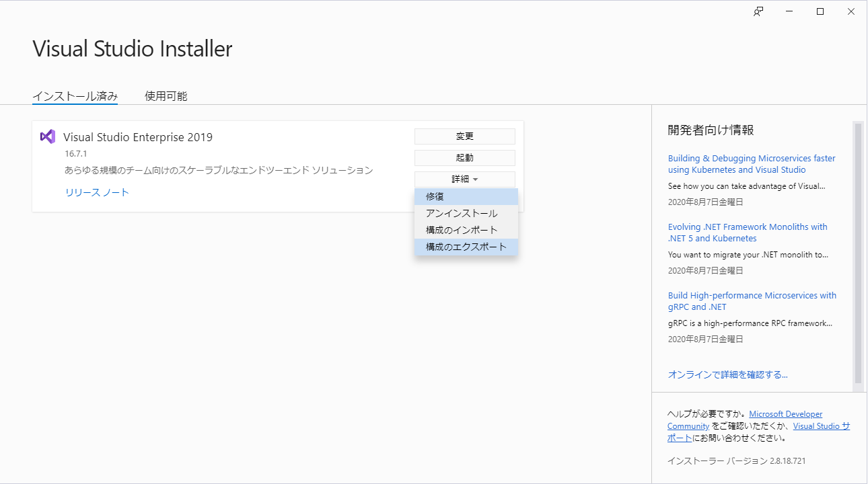Click the 'You want to migrate' summary text
Image resolution: width=868 pixels, height=484 pixels.
748,255
